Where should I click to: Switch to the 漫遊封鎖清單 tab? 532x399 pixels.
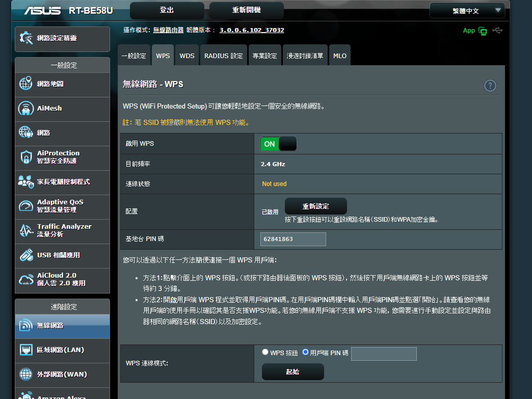tap(305, 56)
